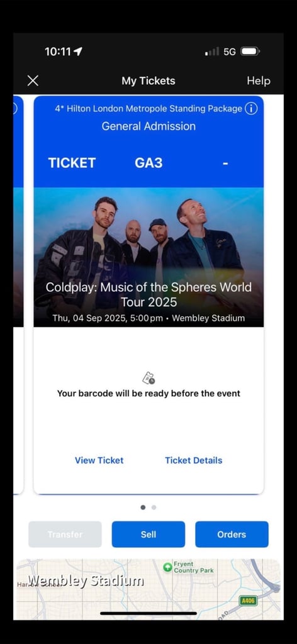Open View Ticket
The image size is (297, 644).
pos(99,460)
